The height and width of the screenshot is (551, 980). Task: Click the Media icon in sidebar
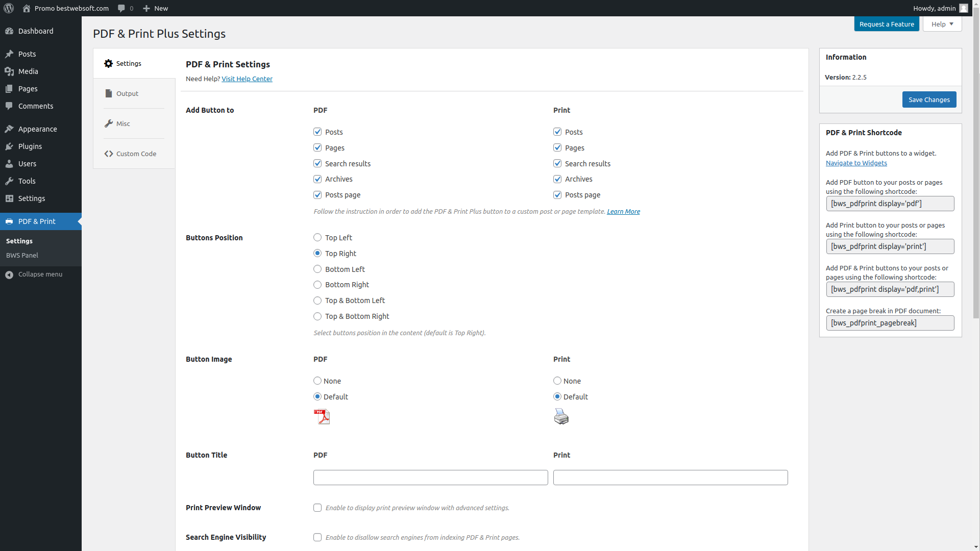click(x=9, y=71)
